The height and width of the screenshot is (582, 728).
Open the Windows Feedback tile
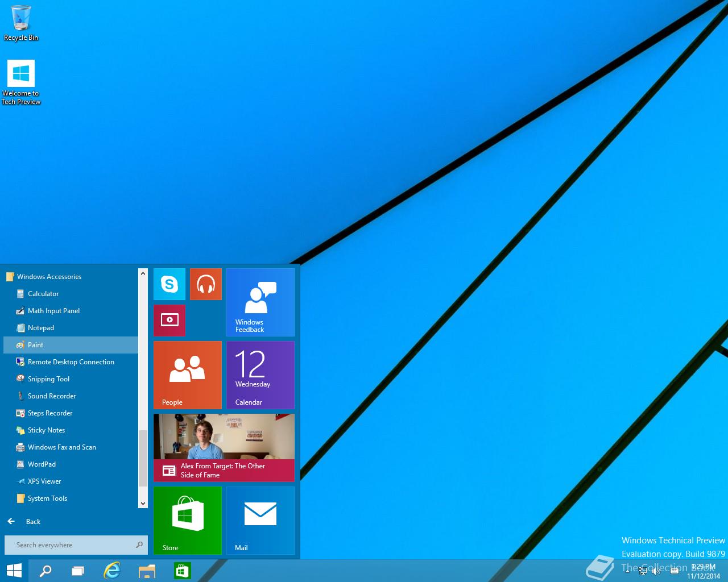click(260, 302)
